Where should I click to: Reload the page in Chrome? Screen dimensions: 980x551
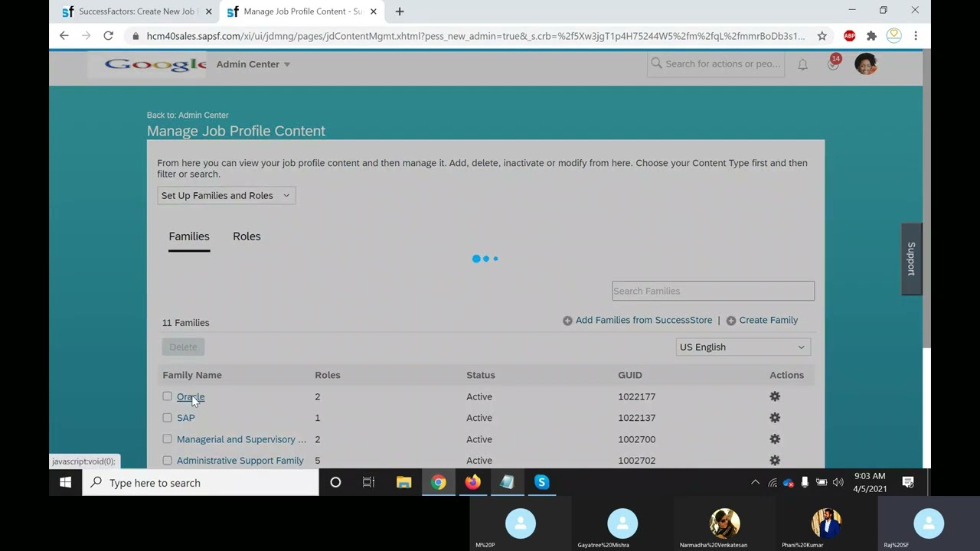pyautogui.click(x=109, y=36)
